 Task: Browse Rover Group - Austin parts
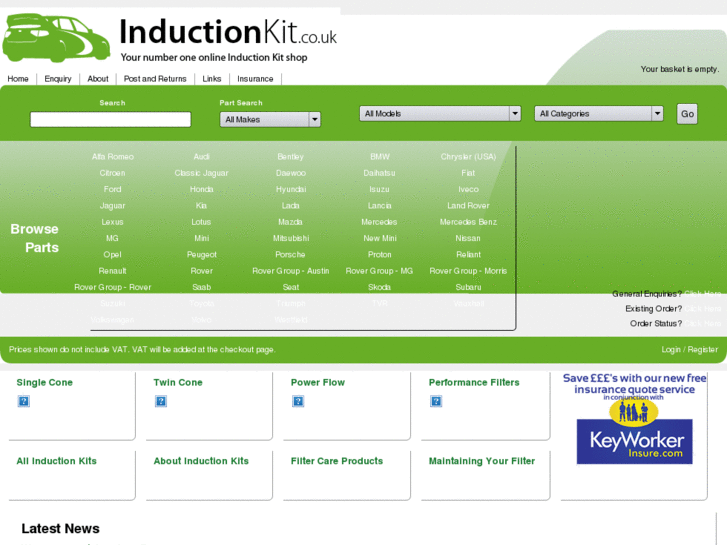[291, 271]
